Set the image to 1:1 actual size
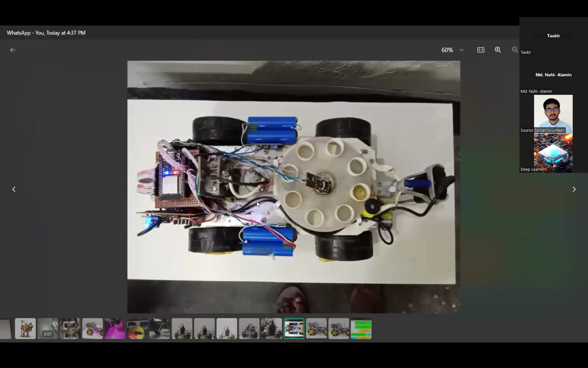The image size is (588, 368). pos(481,50)
